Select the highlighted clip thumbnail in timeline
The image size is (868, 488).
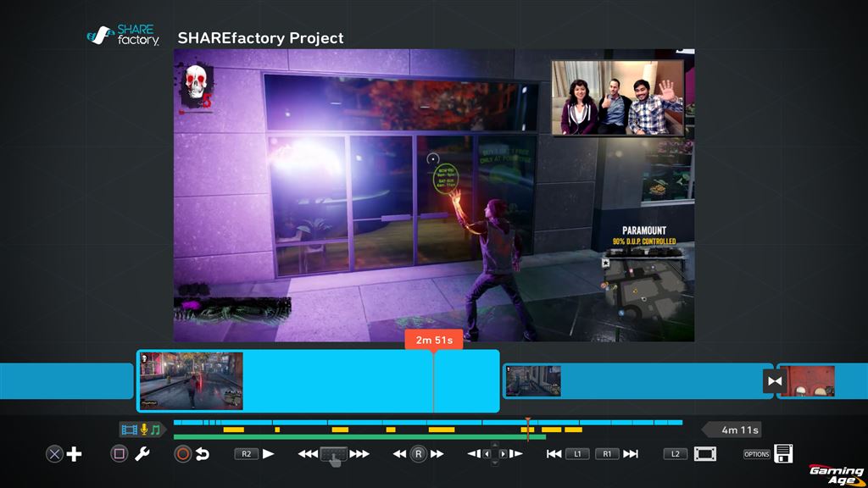[x=192, y=381]
